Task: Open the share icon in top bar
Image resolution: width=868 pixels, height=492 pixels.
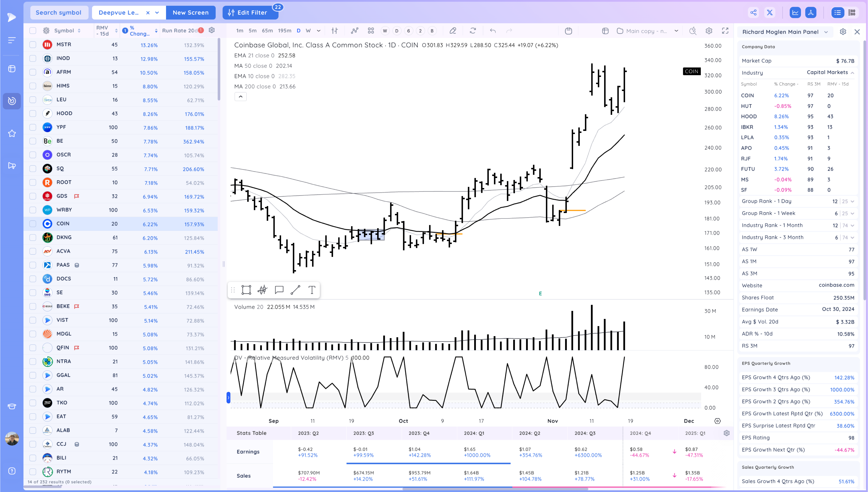Action: click(753, 13)
